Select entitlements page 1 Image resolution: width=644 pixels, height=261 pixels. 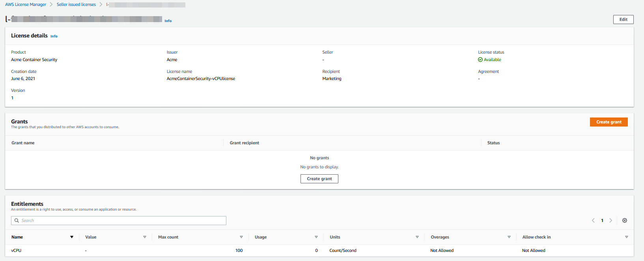(602, 220)
